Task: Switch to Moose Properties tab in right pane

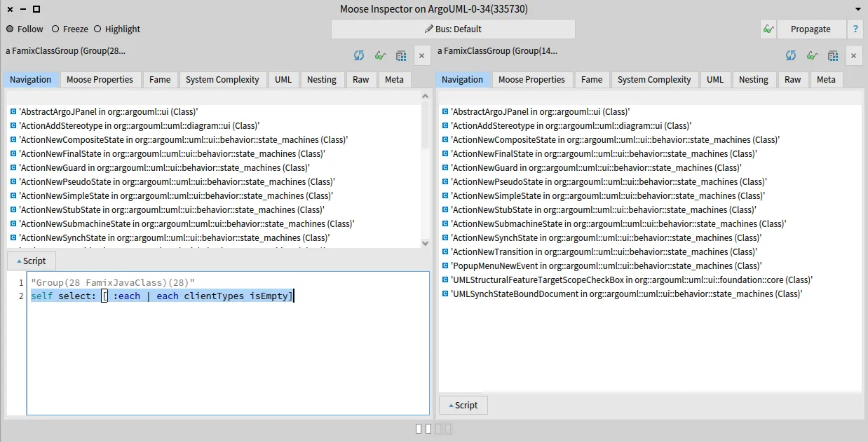Action: pyautogui.click(x=531, y=79)
